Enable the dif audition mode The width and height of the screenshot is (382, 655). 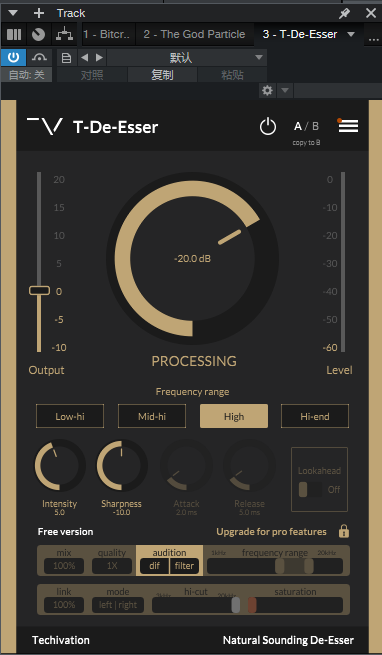click(155, 566)
